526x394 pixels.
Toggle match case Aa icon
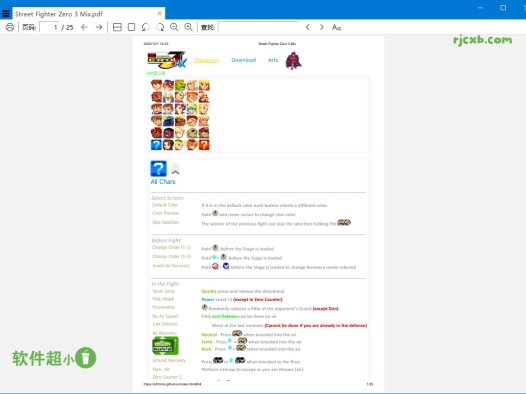click(x=336, y=27)
